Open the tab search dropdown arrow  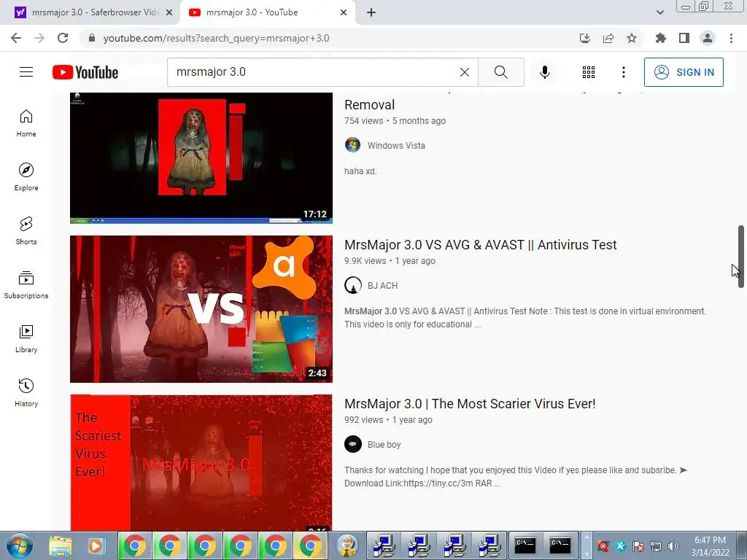click(x=659, y=12)
